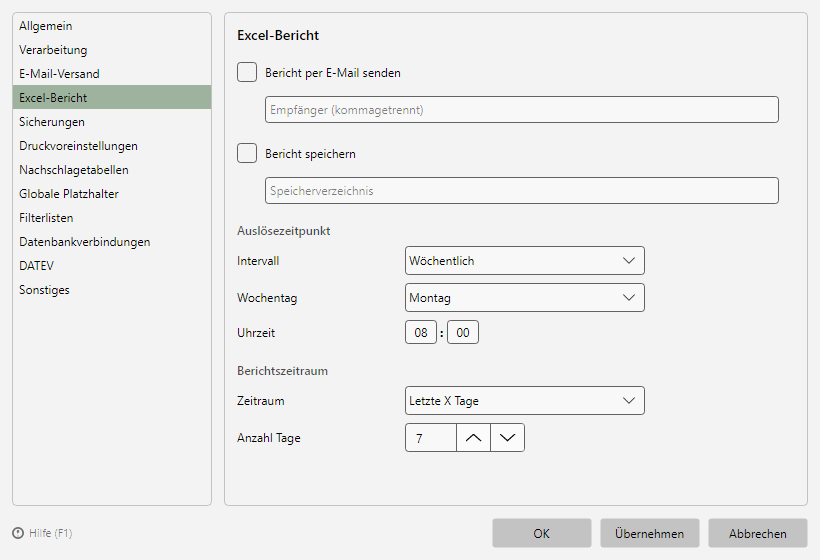Open the Zeitraum dropdown 'Letzte X Tage'

[x=525, y=401]
